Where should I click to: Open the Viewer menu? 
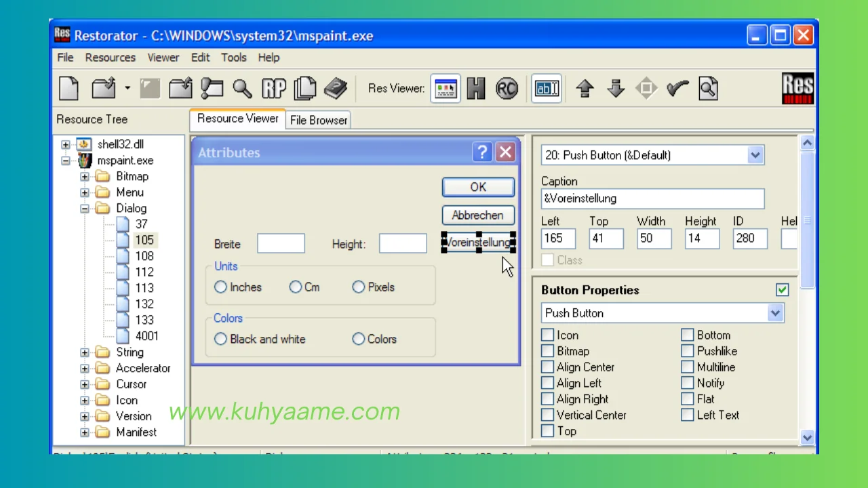pos(163,58)
